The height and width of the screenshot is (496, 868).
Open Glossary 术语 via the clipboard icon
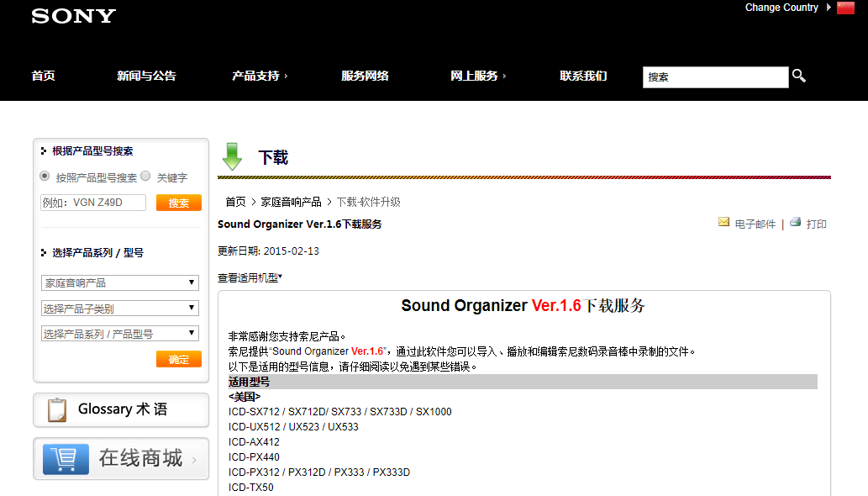[55, 410]
